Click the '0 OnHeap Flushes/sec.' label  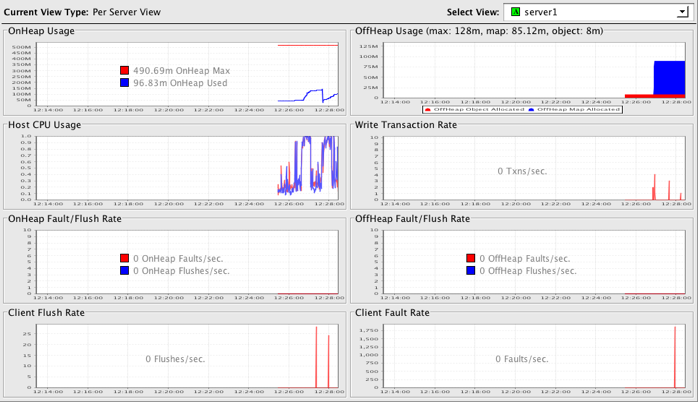[x=181, y=271]
